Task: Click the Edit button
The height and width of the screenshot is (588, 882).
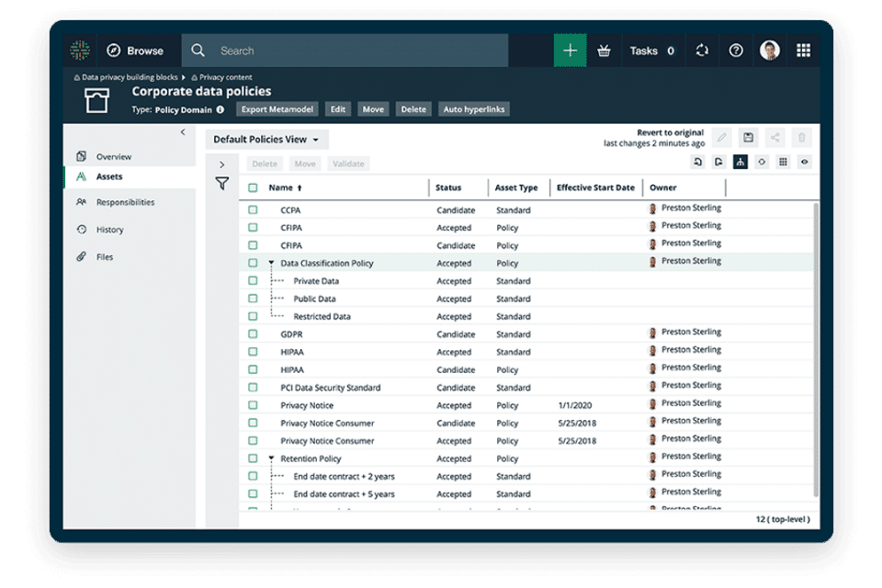Action: tap(338, 109)
